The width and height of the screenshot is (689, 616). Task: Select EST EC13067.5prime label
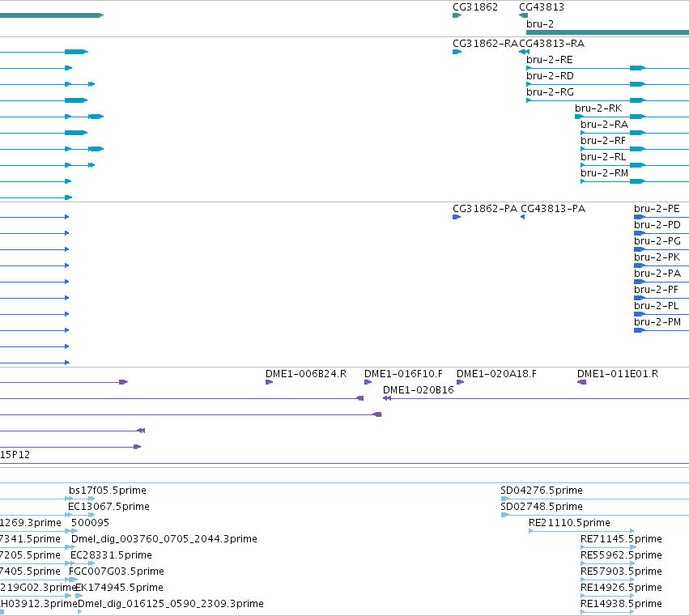[x=108, y=507]
